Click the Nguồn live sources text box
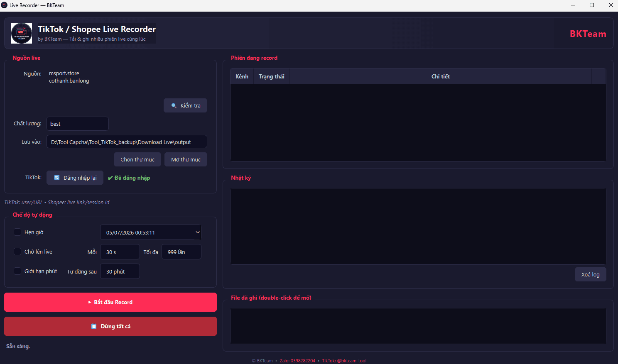 (127, 81)
